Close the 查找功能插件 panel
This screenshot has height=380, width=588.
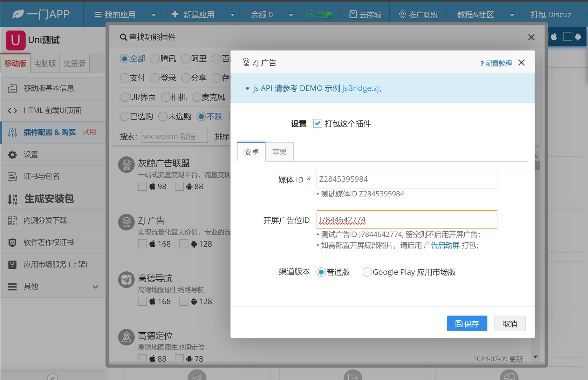(531, 37)
